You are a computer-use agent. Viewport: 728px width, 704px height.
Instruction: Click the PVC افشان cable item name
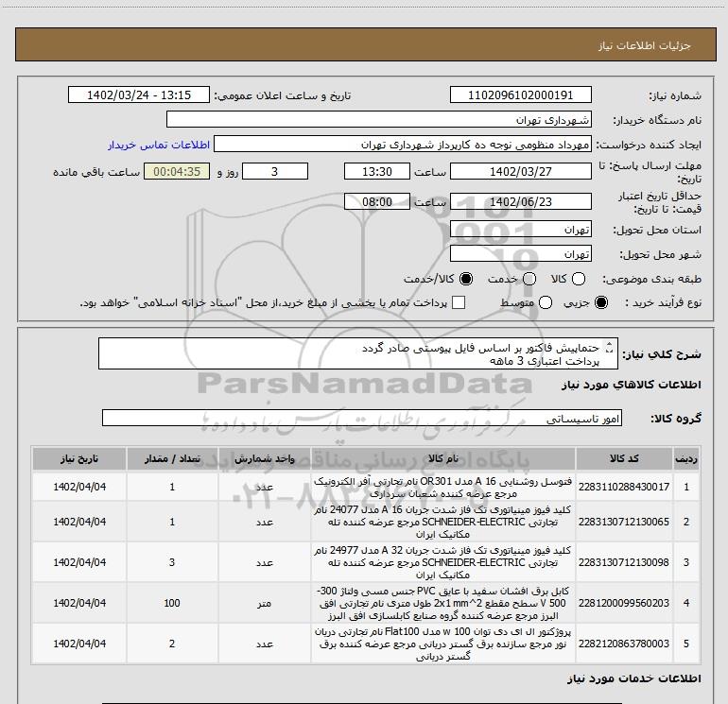click(443, 603)
